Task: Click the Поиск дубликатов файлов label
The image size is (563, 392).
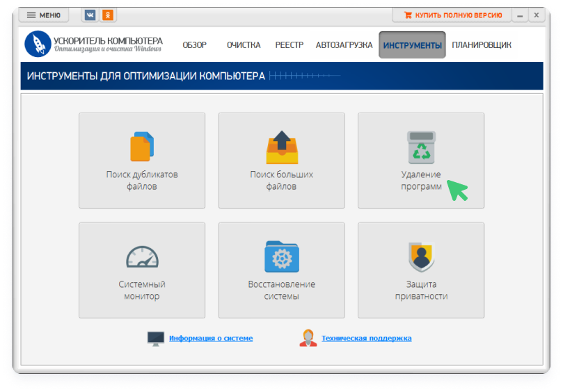Action: [x=142, y=181]
